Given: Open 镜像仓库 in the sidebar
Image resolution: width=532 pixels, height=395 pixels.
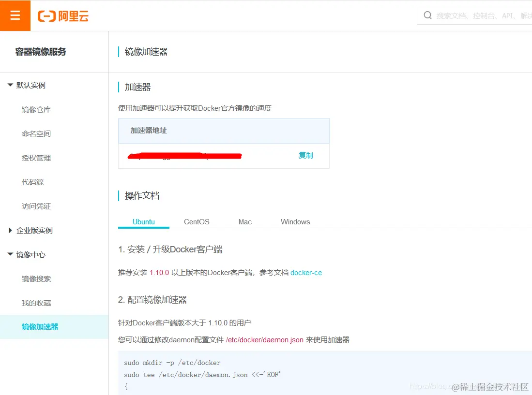Looking at the screenshot, I should tap(36, 110).
